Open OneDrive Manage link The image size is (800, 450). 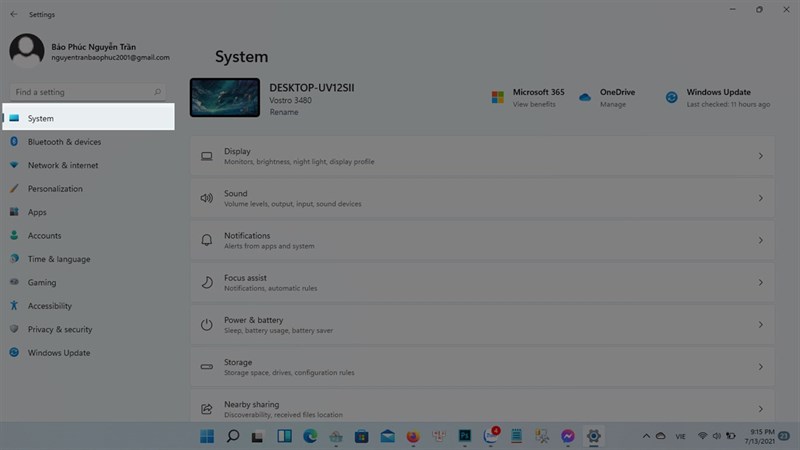point(613,104)
